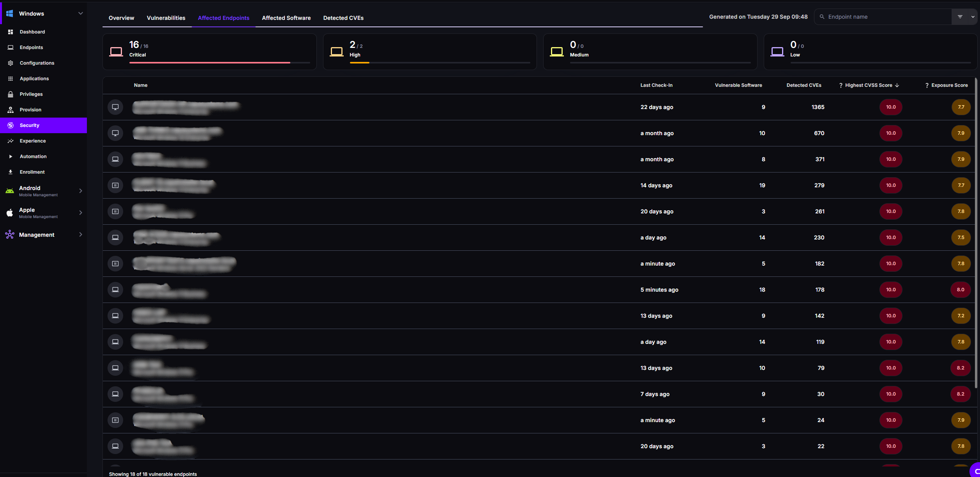
Task: Click device icon of 279 CVEs row
Action: 115,185
